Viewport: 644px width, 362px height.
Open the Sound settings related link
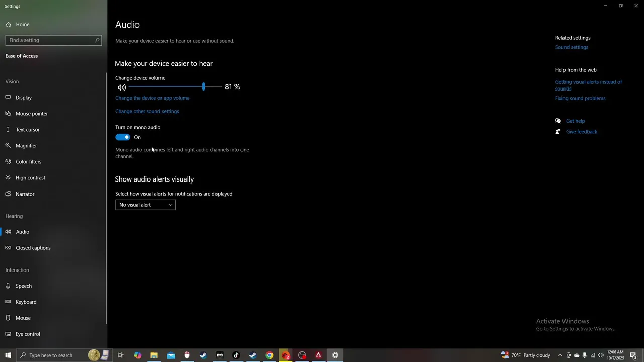(572, 47)
